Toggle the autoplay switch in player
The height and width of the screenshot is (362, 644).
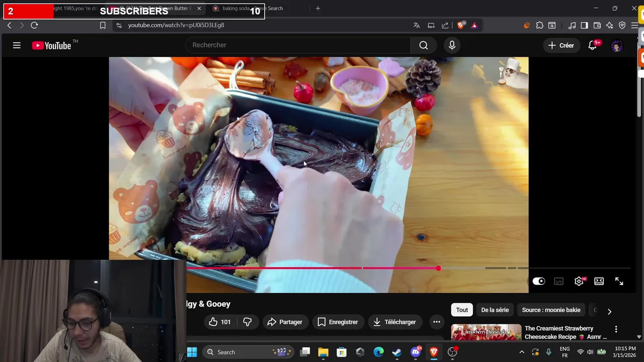538,282
